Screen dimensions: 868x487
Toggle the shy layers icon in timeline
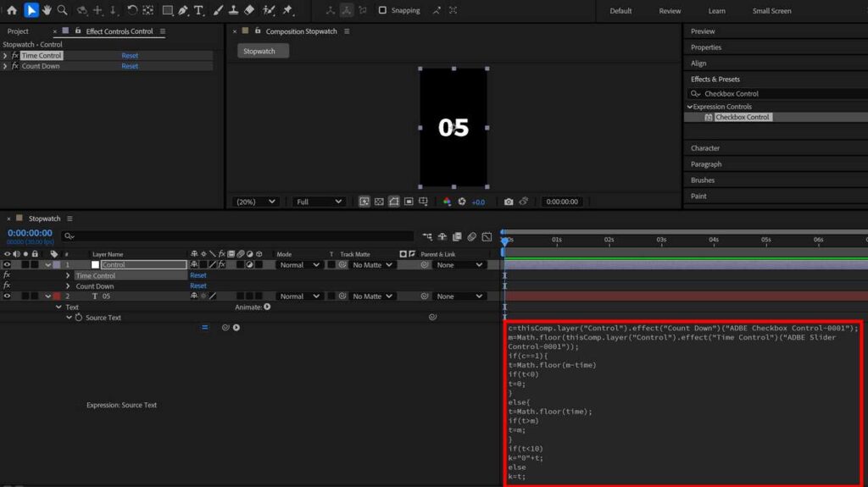pyautogui.click(x=442, y=236)
